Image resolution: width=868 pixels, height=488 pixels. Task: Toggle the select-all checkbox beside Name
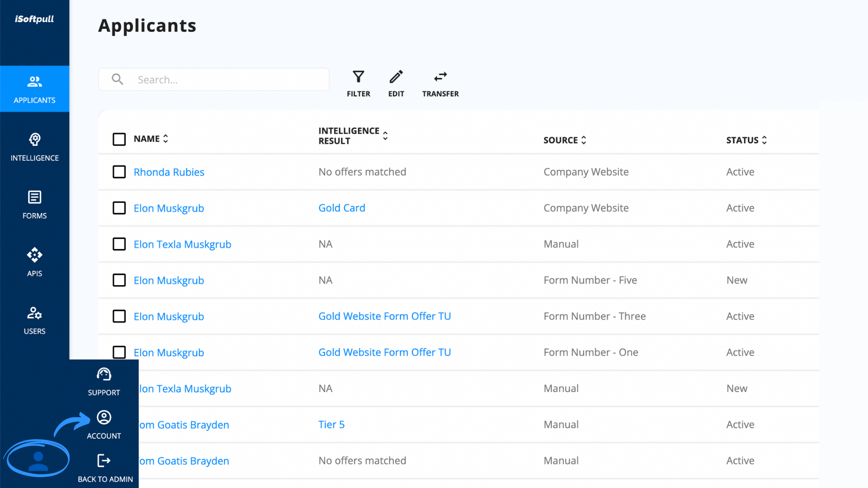click(119, 139)
